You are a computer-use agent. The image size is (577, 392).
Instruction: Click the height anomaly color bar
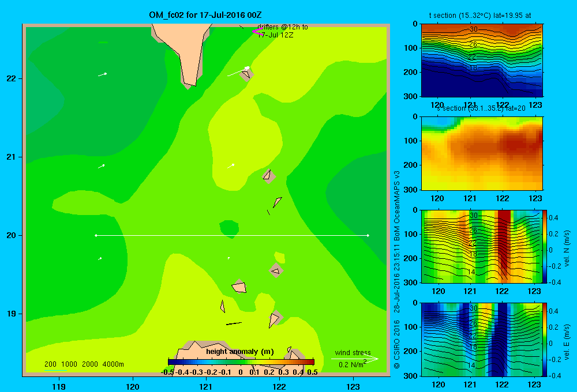tap(241, 362)
